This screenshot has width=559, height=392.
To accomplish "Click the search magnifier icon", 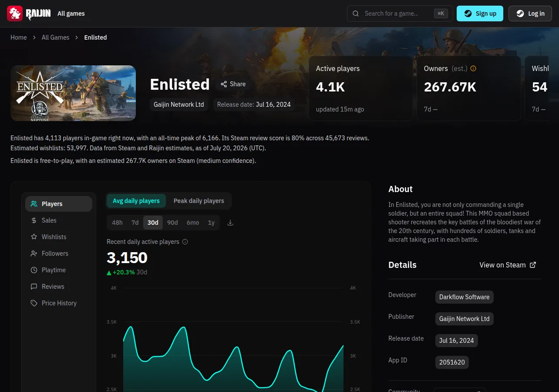I will click(356, 14).
